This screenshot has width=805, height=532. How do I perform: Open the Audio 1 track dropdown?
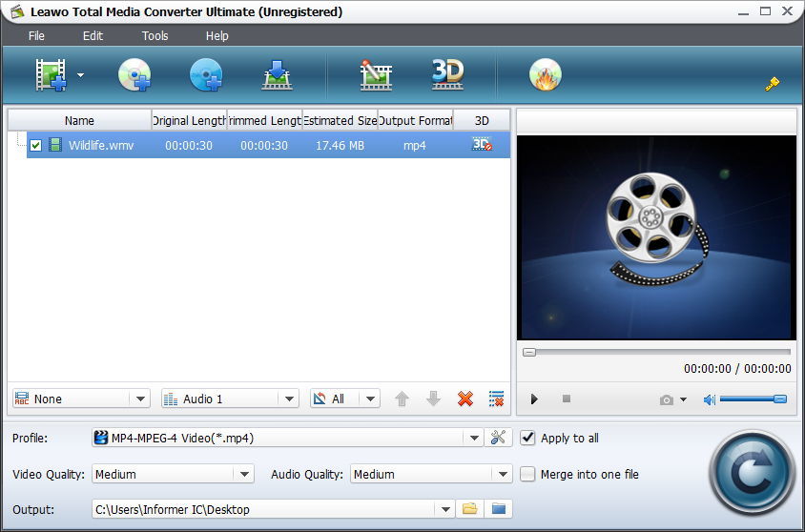point(289,399)
